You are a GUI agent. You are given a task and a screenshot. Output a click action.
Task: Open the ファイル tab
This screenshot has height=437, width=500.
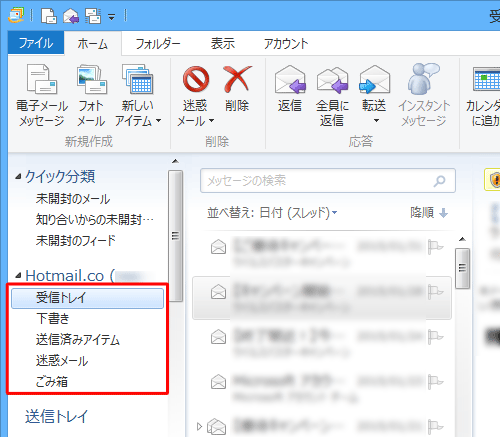click(x=36, y=43)
